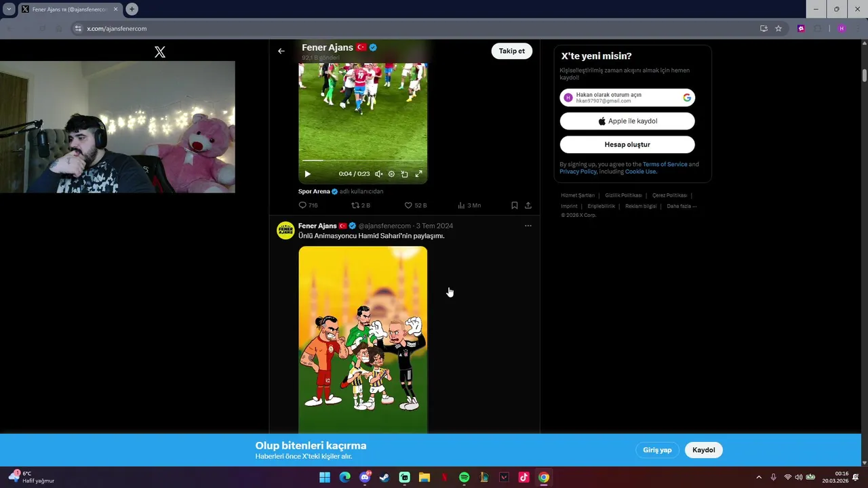Open Netflix from taskbar
Screen dimensions: 868x488
[444, 477]
